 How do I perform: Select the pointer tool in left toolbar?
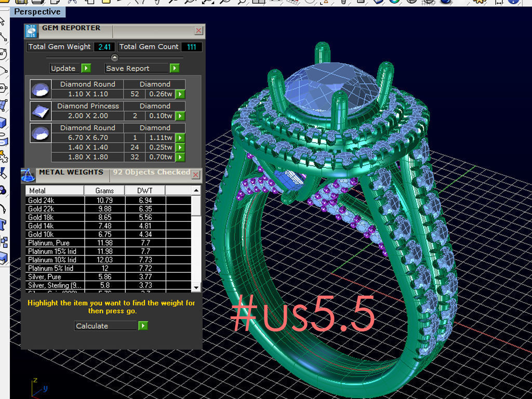pos(3,21)
